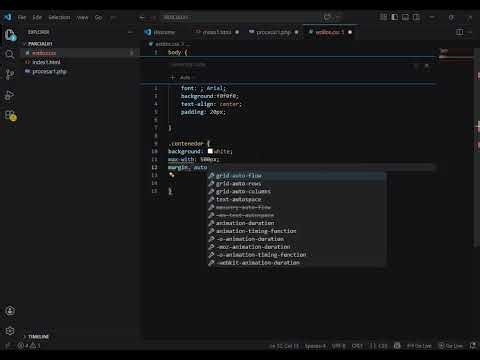Toggle Secondary Side Bar layout icon
This screenshot has height=360, width=480.
[x=416, y=17]
